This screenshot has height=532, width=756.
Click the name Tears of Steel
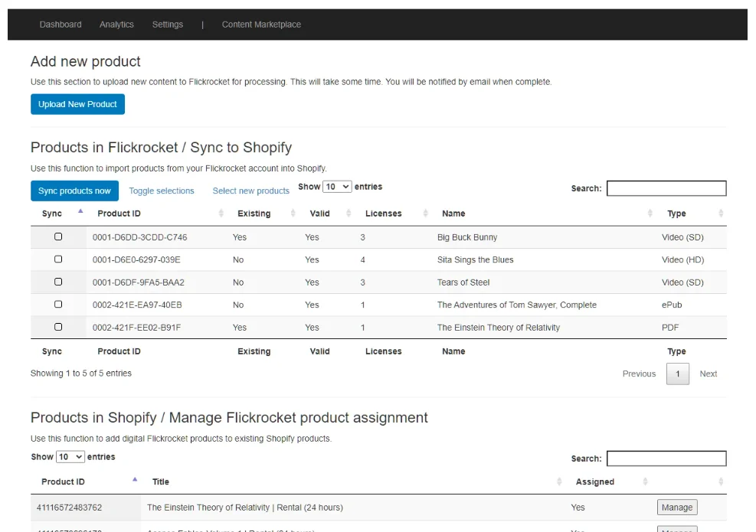463,282
